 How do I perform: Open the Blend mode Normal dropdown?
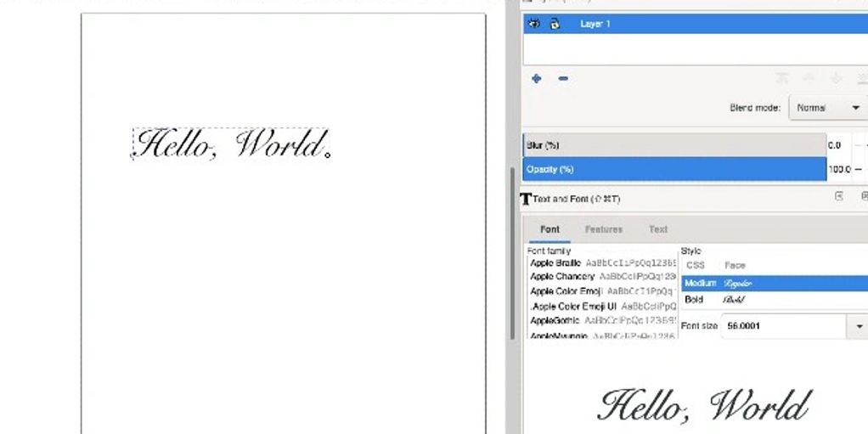pos(828,108)
